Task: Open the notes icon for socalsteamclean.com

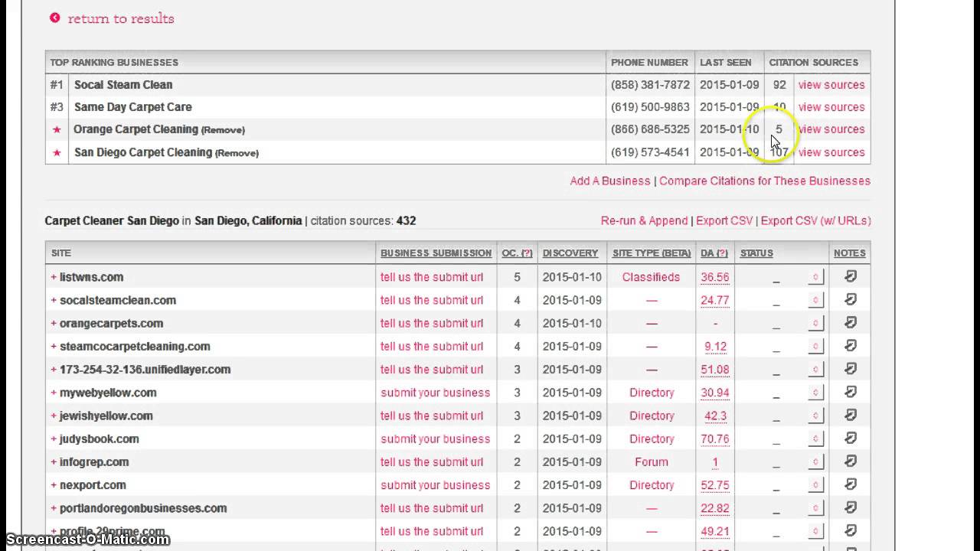Action: click(x=850, y=300)
